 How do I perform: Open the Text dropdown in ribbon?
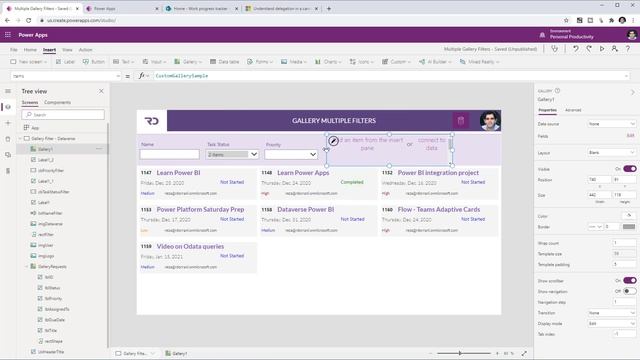pyautogui.click(x=124, y=62)
